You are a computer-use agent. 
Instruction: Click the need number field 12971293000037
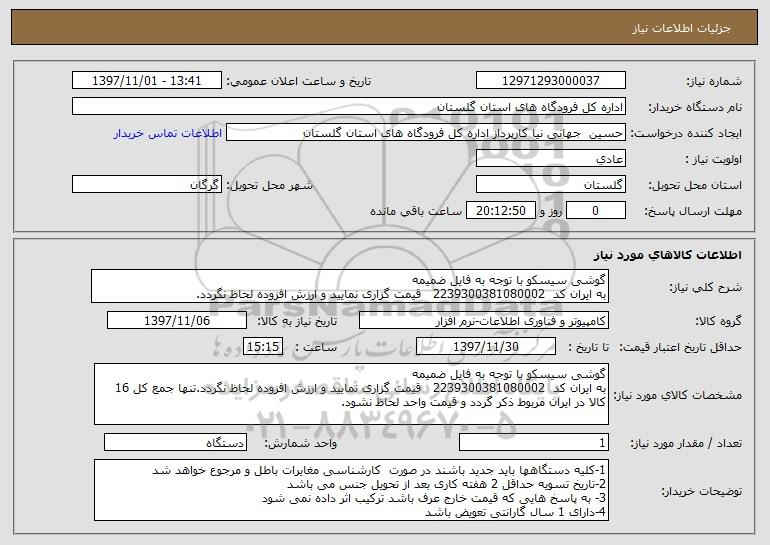click(x=550, y=80)
